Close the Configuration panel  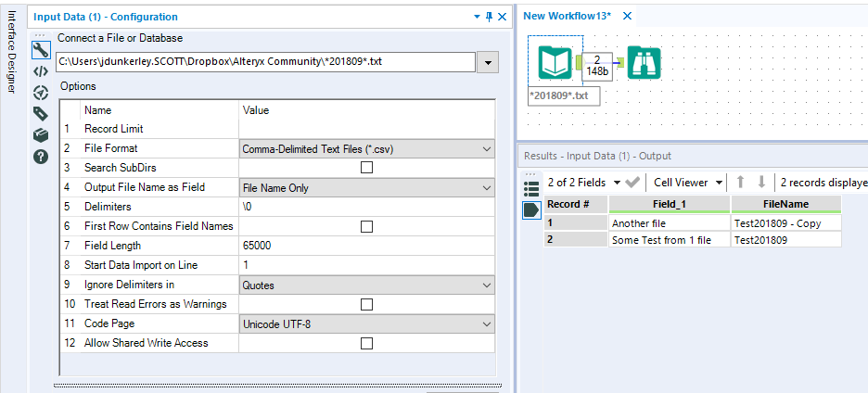pos(502,17)
